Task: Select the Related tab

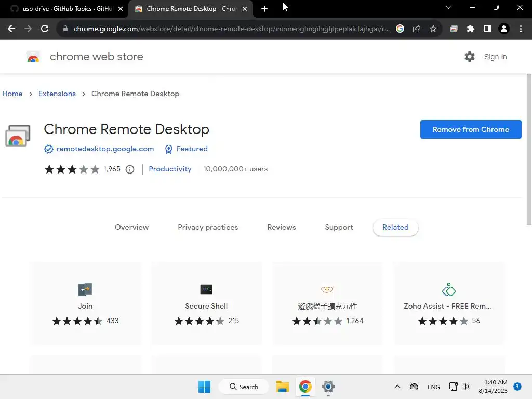Action: [x=395, y=228]
